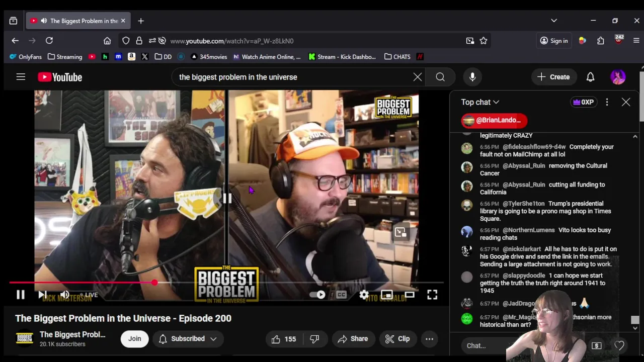Share the video
The image size is (644, 362).
[x=353, y=339]
